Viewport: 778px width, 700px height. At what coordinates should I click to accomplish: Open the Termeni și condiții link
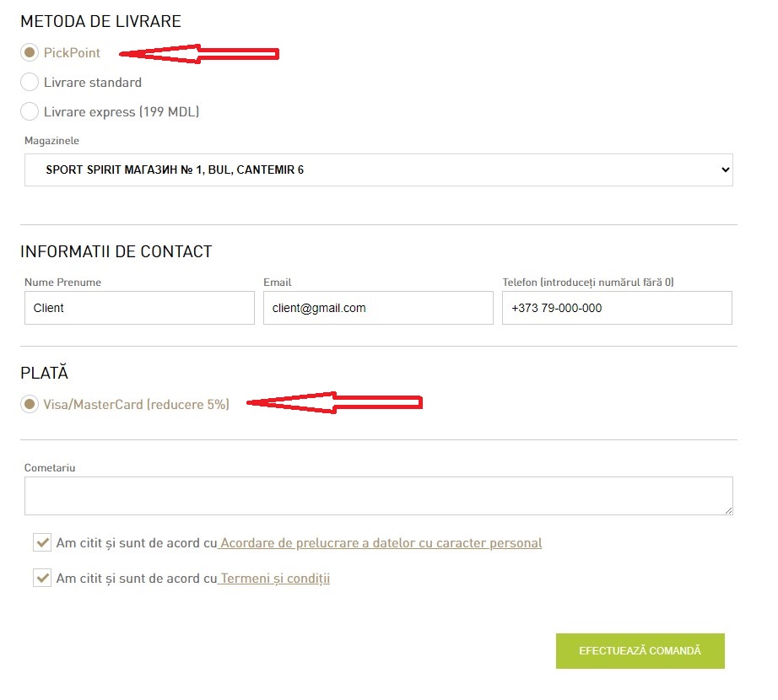coord(274,579)
